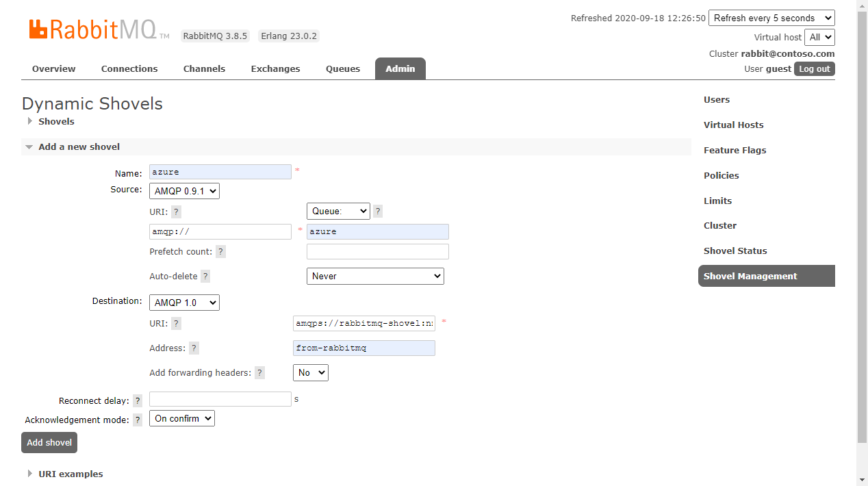The width and height of the screenshot is (868, 486).
Task: Open help for Auto-delete setting
Action: coord(205,276)
